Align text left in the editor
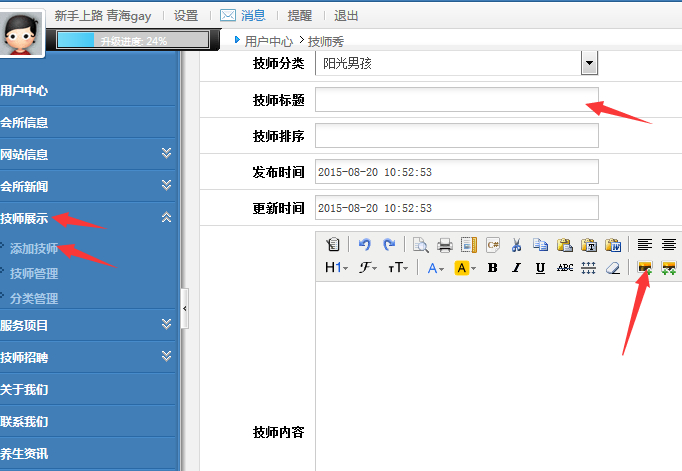This screenshot has width=682, height=471. [645, 244]
